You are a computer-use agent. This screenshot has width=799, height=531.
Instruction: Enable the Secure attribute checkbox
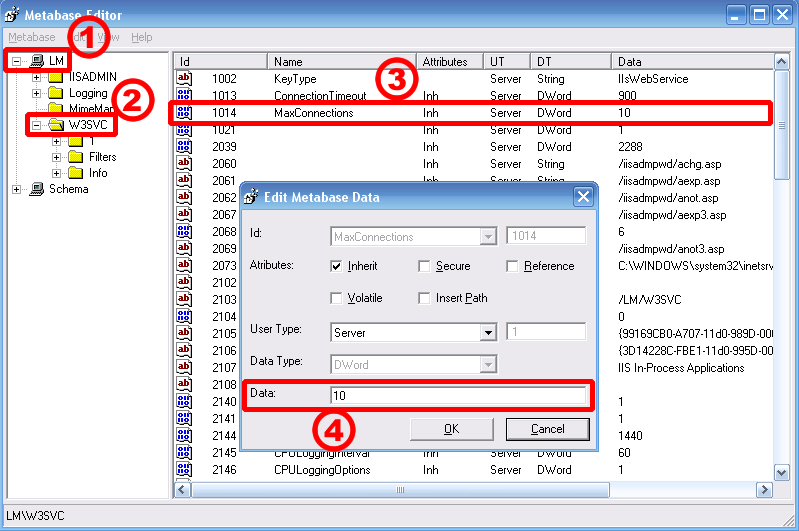coord(425,266)
